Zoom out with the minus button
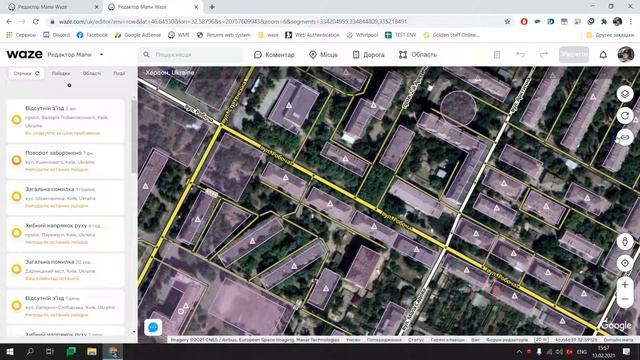This screenshot has height=360, width=640. click(625, 300)
